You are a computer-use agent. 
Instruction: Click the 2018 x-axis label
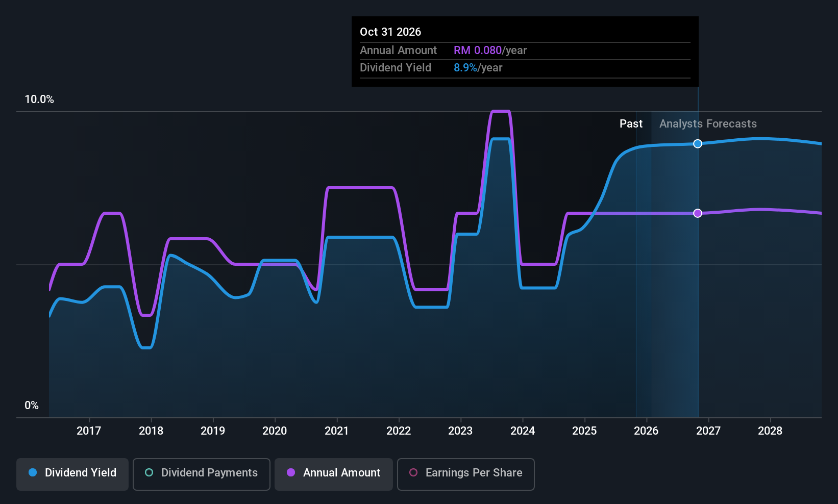[151, 431]
